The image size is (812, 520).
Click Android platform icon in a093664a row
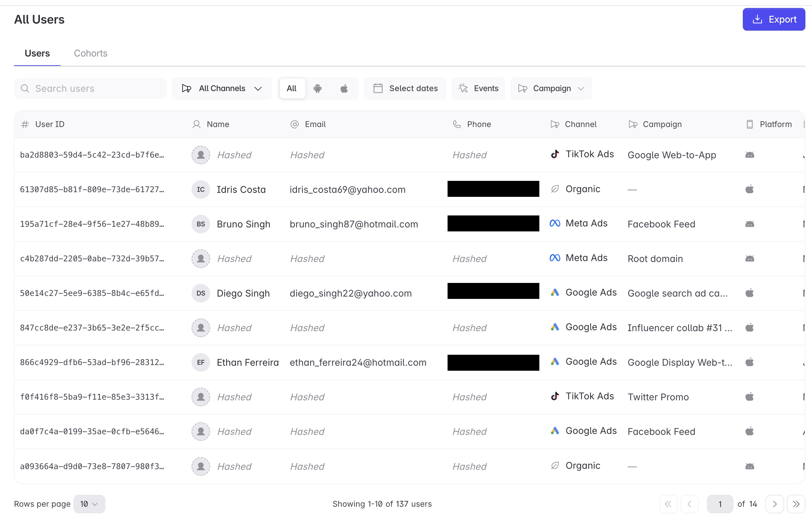pos(749,466)
